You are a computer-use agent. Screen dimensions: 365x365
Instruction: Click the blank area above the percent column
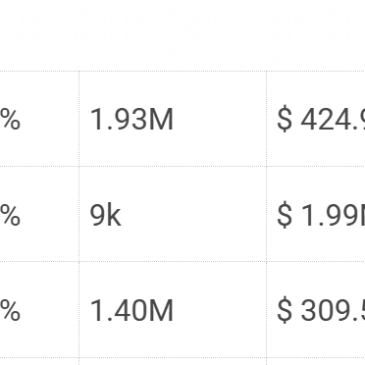click(x=39, y=35)
